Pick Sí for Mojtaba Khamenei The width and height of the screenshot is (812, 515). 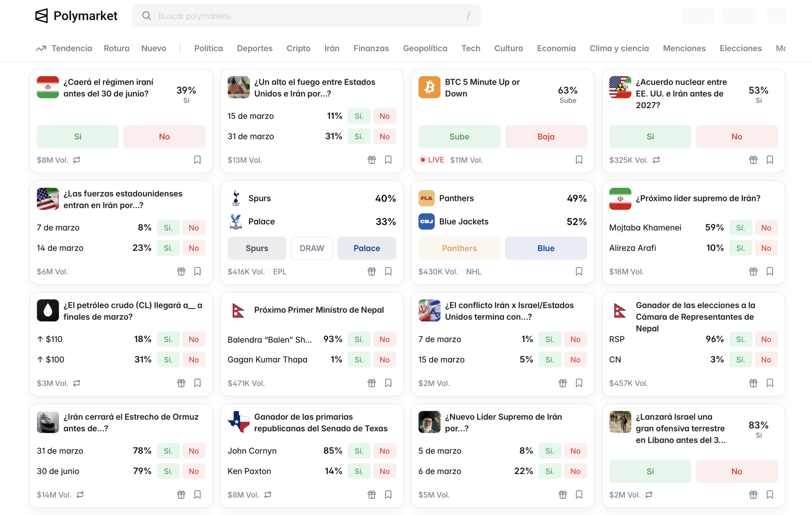point(740,228)
